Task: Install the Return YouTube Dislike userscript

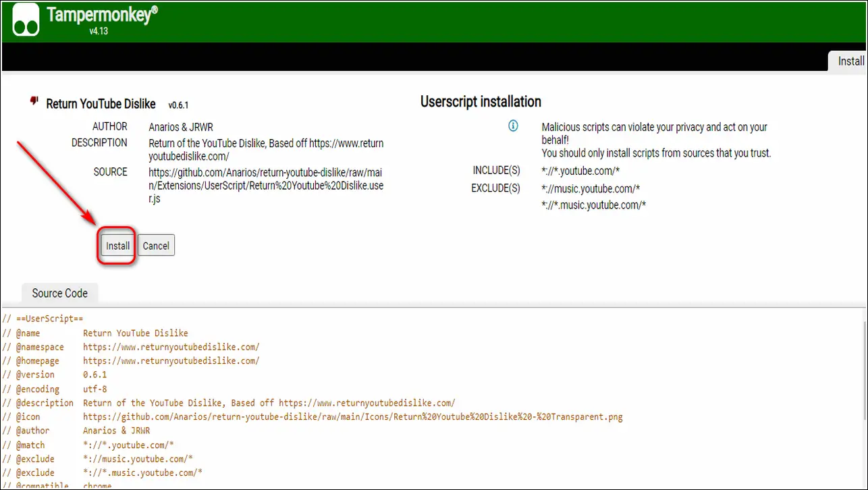Action: [x=117, y=246]
